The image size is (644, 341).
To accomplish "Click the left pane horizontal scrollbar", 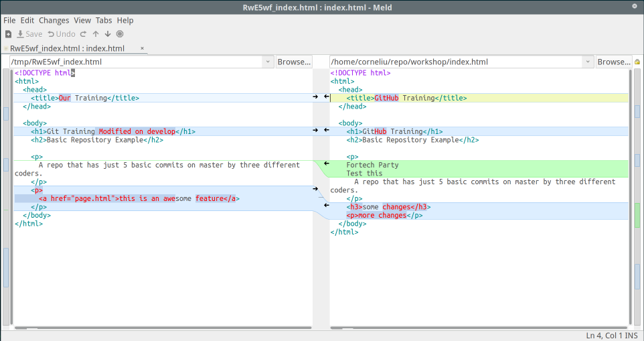I will click(163, 328).
